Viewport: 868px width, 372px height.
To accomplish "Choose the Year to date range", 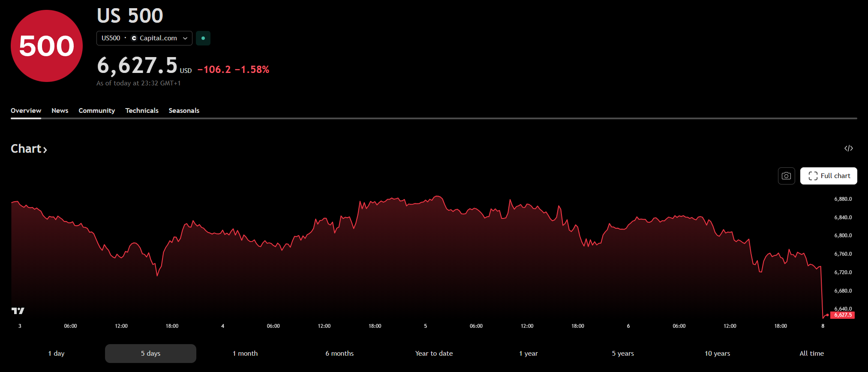I will click(x=434, y=354).
